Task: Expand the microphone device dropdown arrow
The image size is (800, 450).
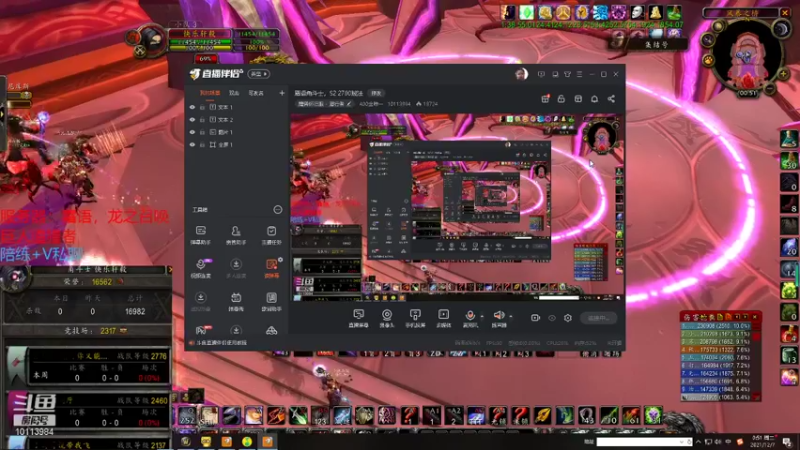Action: point(482,316)
